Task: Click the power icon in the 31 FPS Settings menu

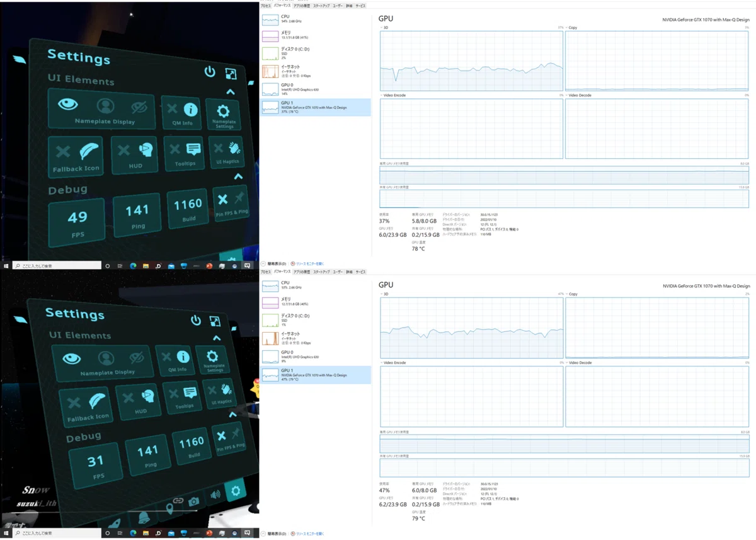Action: (x=196, y=319)
